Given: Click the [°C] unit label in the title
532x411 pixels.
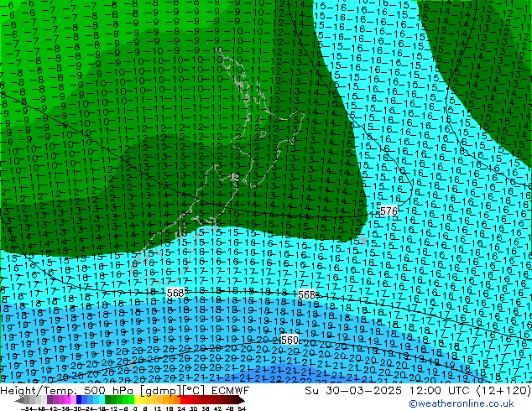Looking at the screenshot, I should point(194,391).
